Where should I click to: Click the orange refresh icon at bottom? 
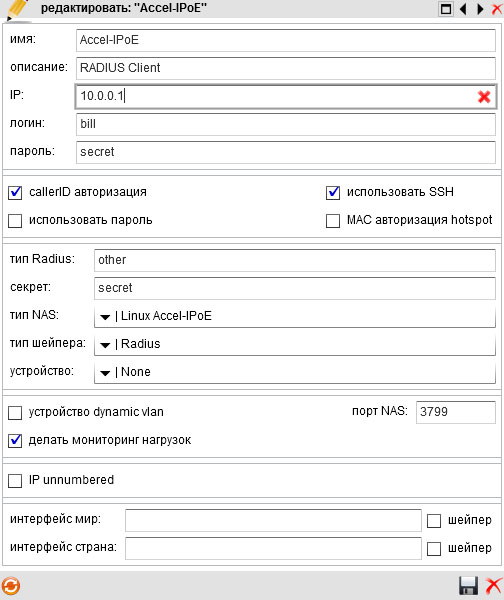(10, 586)
